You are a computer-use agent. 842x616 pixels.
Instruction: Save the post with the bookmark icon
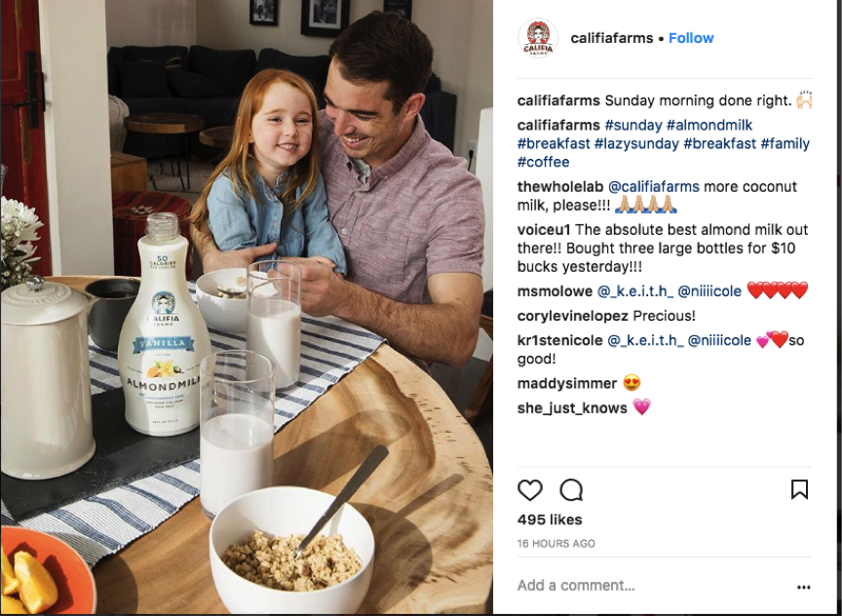click(799, 489)
